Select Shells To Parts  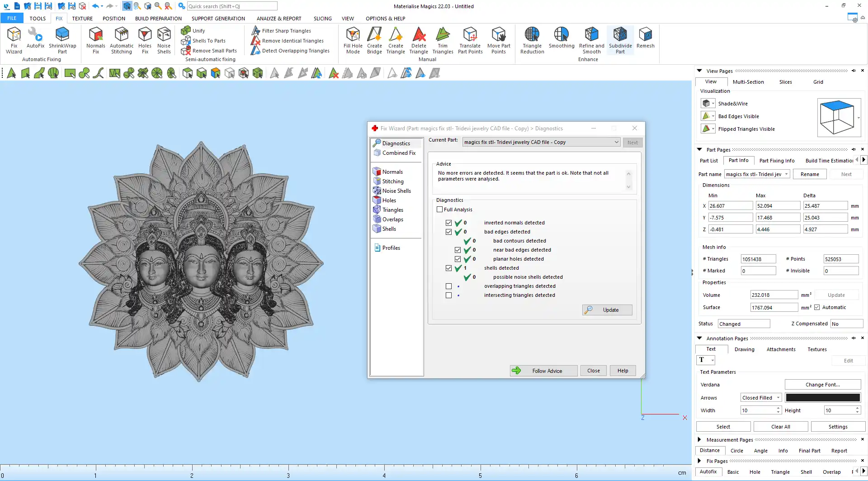click(x=203, y=41)
